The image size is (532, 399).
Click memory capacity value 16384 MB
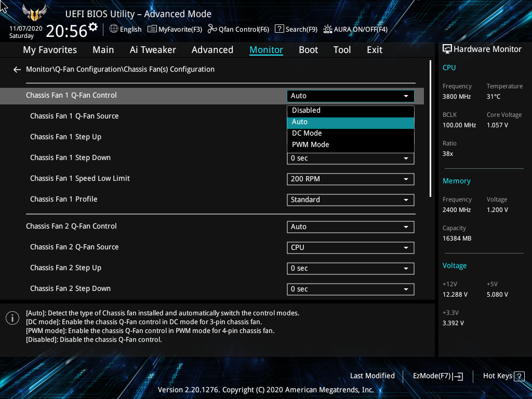[x=457, y=238]
